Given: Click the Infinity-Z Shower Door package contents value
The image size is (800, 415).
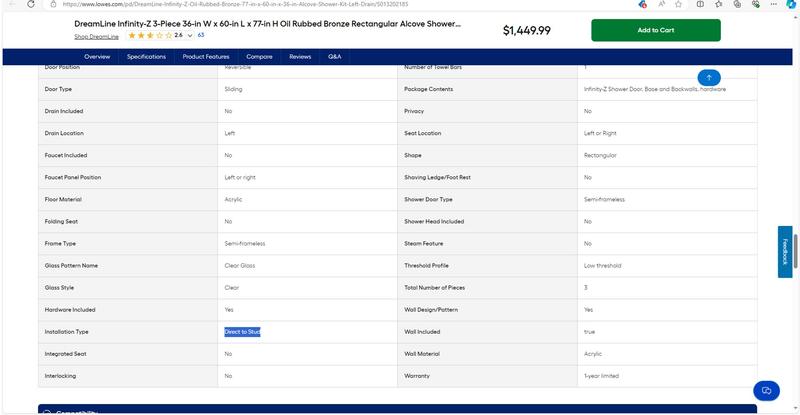Looking at the screenshot, I should (x=655, y=89).
